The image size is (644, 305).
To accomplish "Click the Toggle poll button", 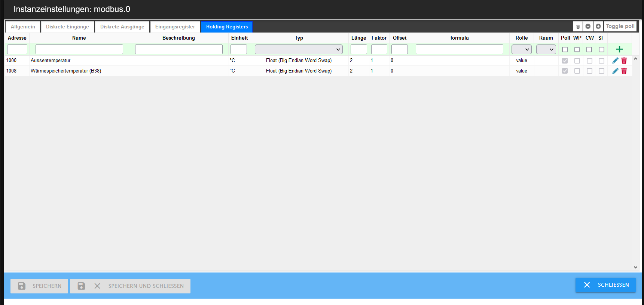I will coord(620,27).
